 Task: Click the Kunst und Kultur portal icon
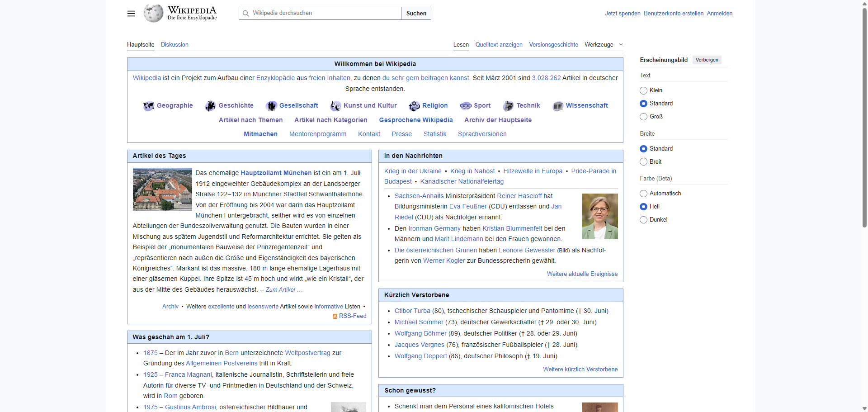[335, 106]
